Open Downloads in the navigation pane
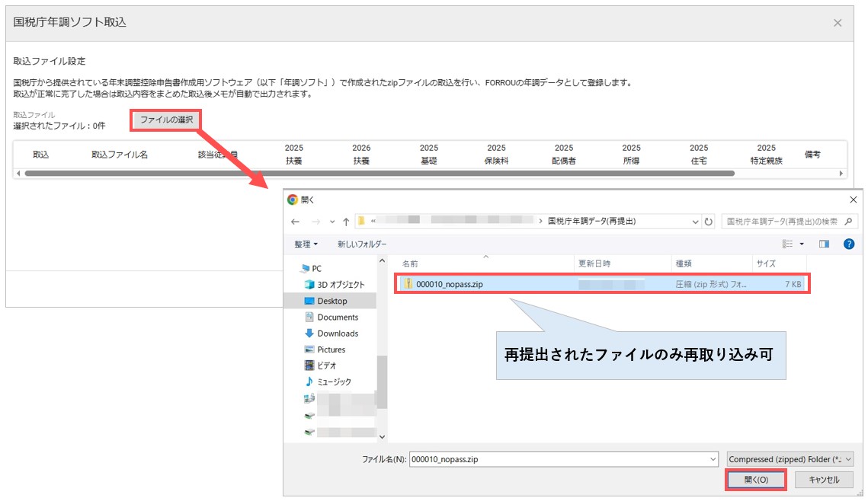The image size is (868, 501). tap(332, 333)
